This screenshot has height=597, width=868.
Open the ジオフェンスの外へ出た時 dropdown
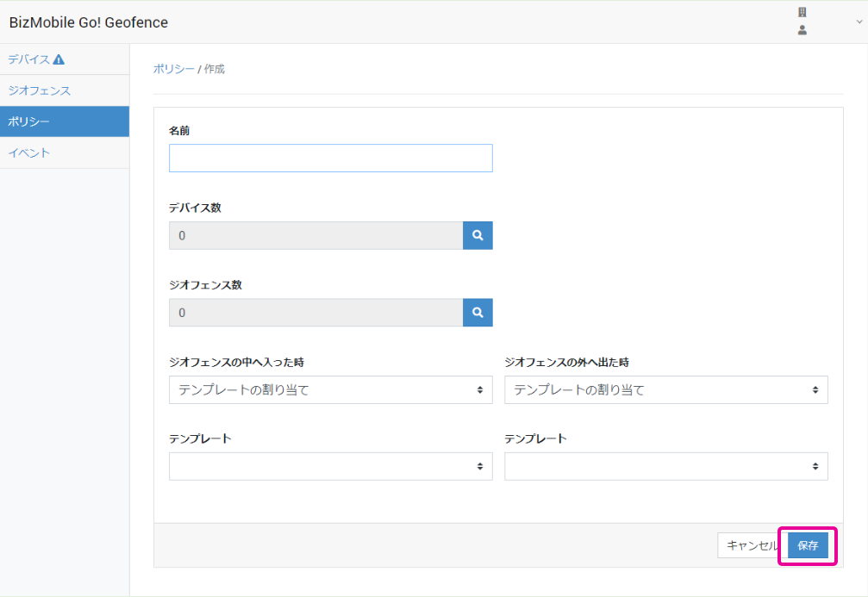(x=665, y=389)
